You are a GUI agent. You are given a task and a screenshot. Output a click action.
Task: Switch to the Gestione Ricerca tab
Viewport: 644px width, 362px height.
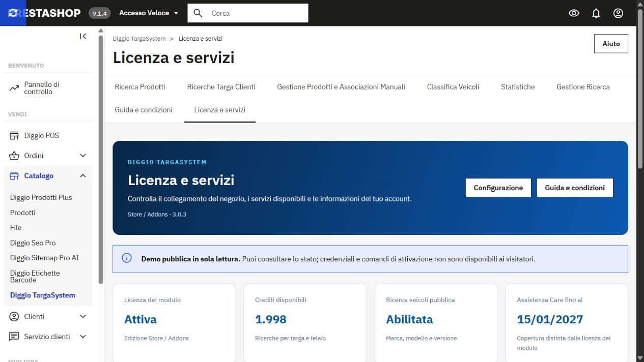click(x=583, y=87)
